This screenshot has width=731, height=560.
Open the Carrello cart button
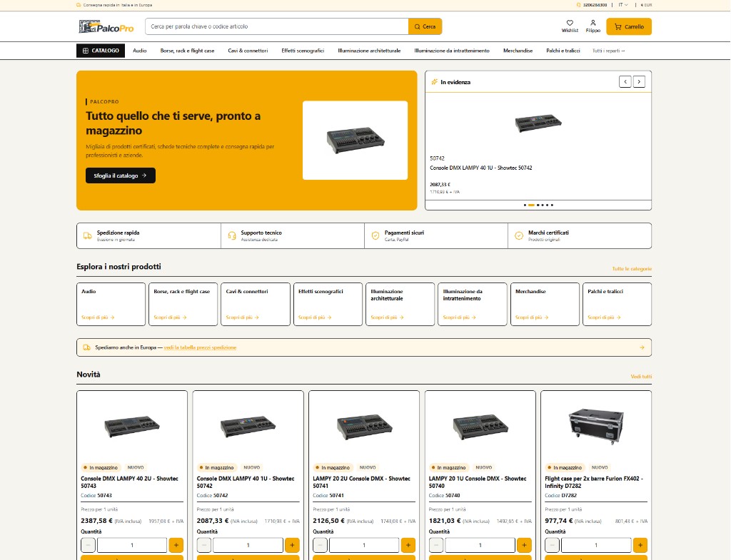(x=629, y=26)
